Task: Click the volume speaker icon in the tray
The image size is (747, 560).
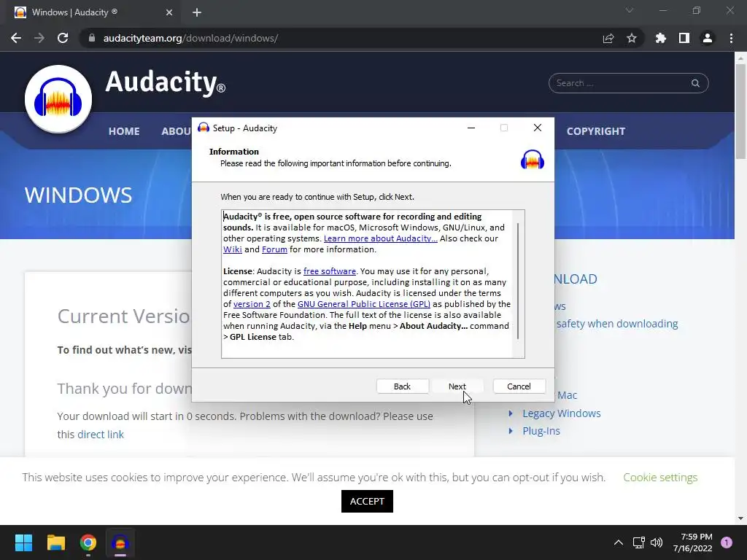Action: [x=657, y=542]
